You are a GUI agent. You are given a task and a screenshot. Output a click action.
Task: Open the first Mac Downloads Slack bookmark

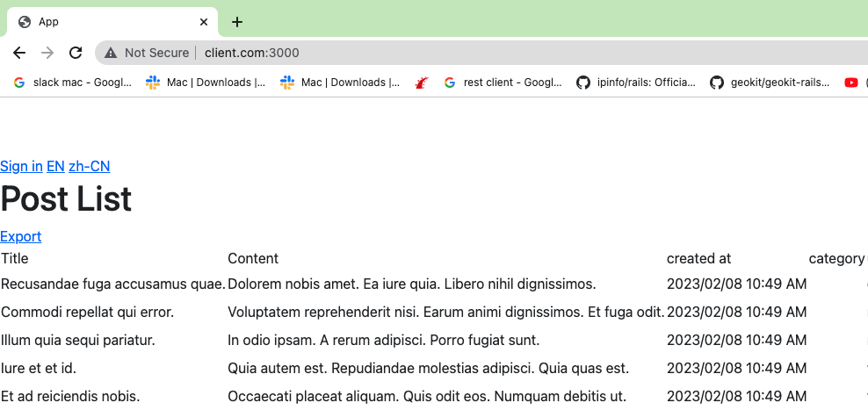(206, 83)
